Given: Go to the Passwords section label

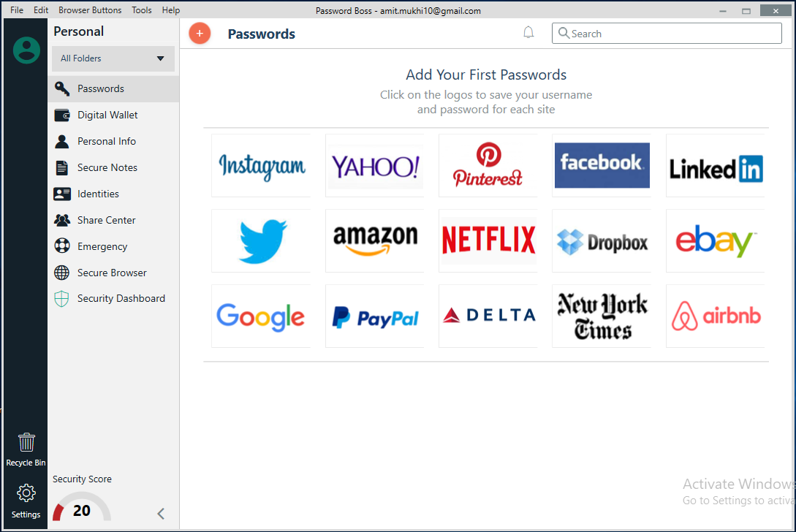Looking at the screenshot, I should 101,89.
